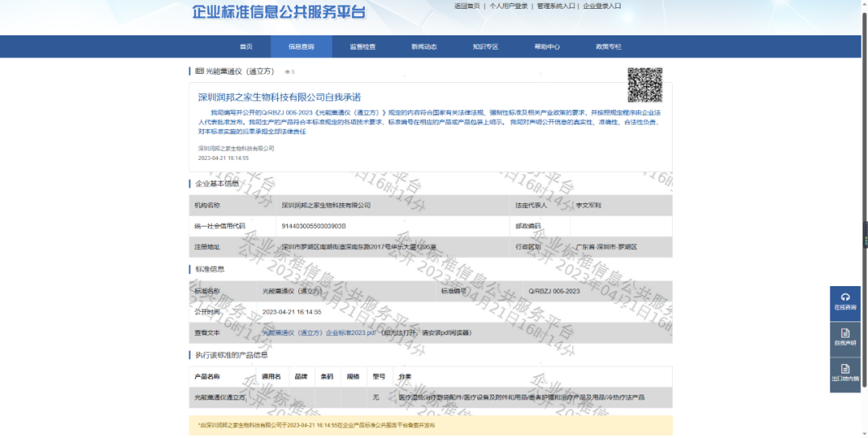Click the 医疗湿热治疗敷袋配件 classification cell

[x=522, y=398]
